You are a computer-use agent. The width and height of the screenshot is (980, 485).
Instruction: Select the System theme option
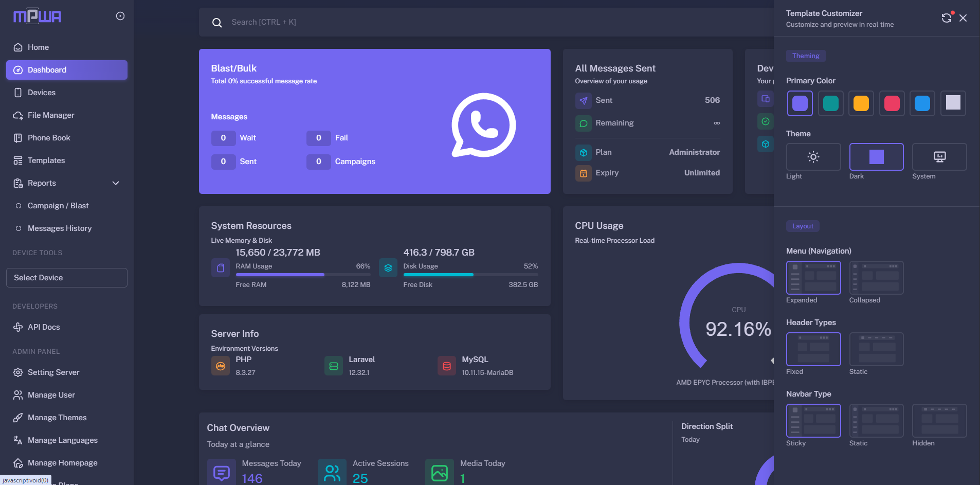[939, 157]
